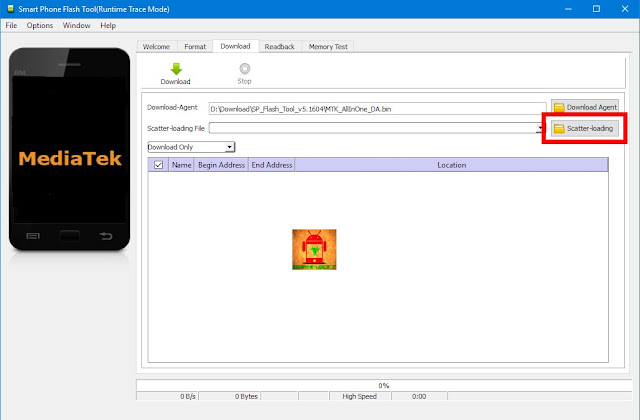The image size is (640, 420).
Task: Switch to the Format tab
Action: pyautogui.click(x=195, y=47)
